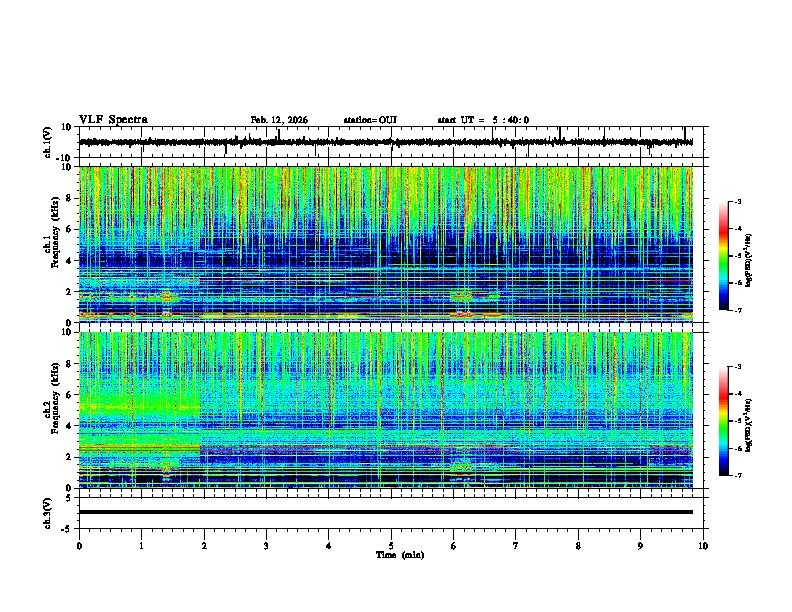
Task: Click time axis tick label '7'
Action: point(516,546)
